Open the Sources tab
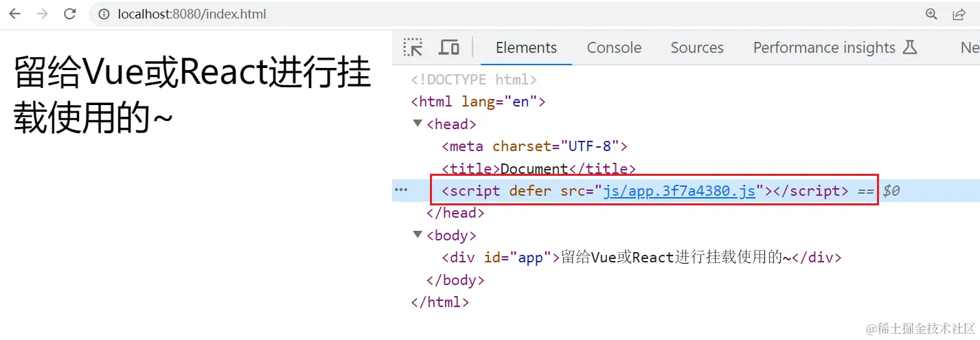This screenshot has height=340, width=980. coord(697,47)
